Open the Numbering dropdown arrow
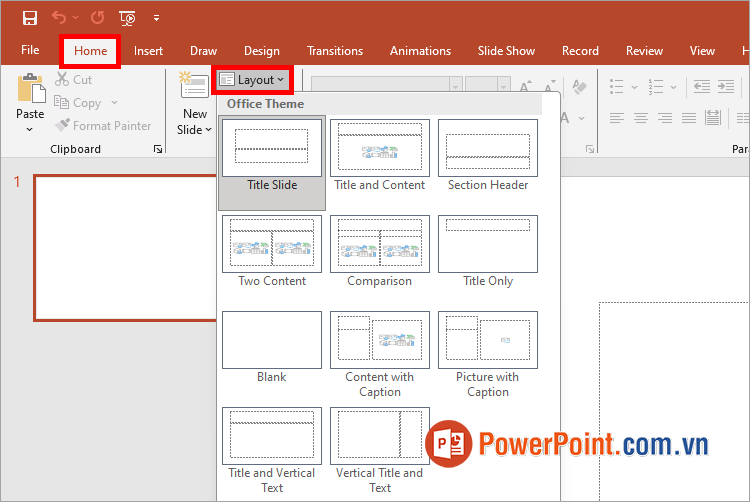The image size is (750, 502). coord(673,87)
